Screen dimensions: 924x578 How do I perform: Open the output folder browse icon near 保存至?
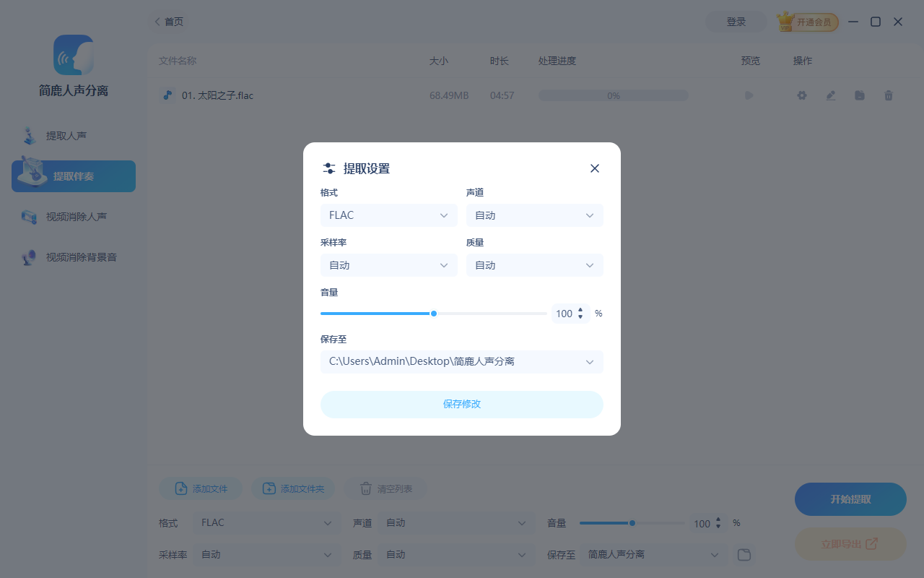tap(744, 554)
